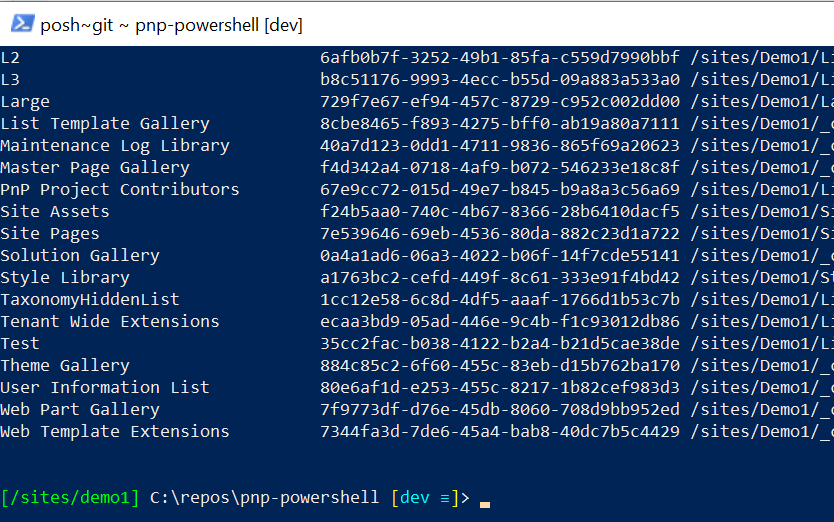
Task: Click the cyan 'dev ≡' branch status indicator
Action: 425,498
